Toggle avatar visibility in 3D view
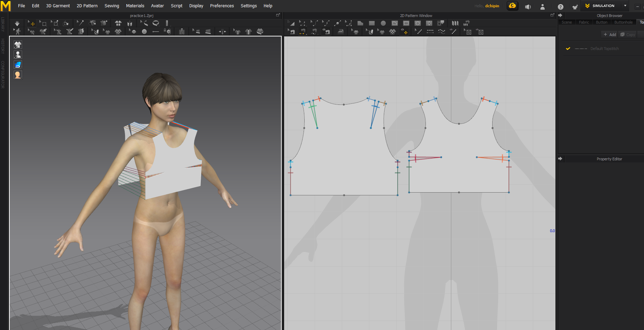The width and height of the screenshot is (644, 330). (x=18, y=55)
